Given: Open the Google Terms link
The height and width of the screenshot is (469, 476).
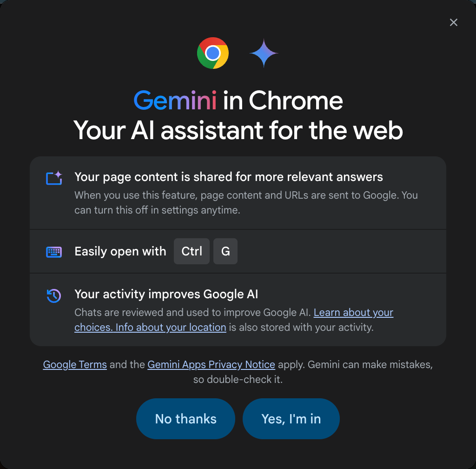Looking at the screenshot, I should (x=75, y=364).
